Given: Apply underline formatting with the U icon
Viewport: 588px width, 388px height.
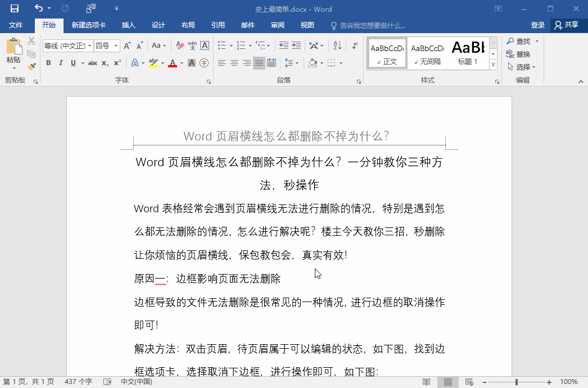Looking at the screenshot, I should click(x=73, y=62).
